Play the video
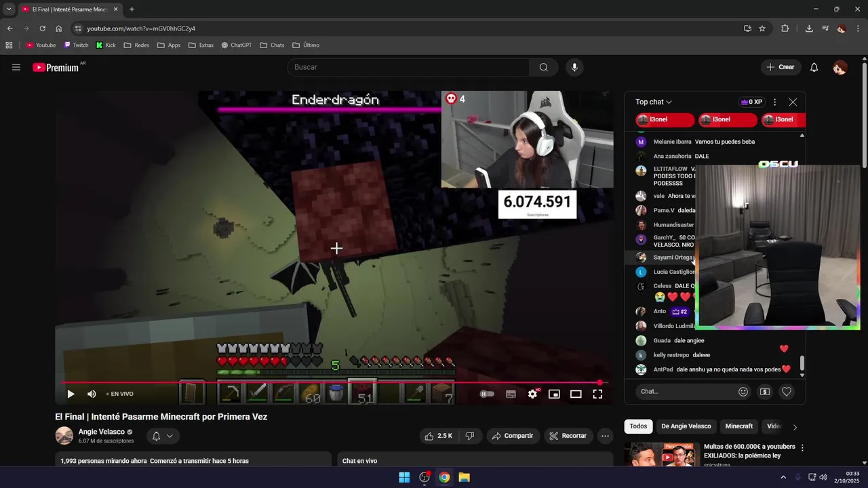This screenshot has width=868, height=488. click(x=71, y=394)
